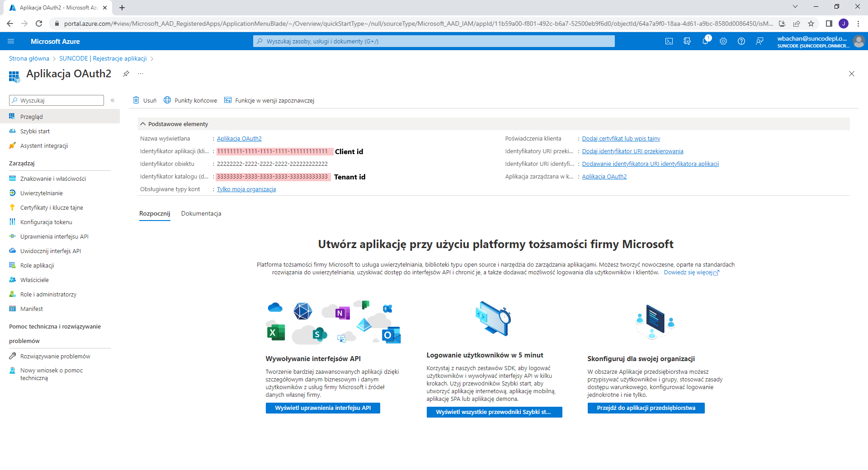Select the tenant ID value 33333333-3333

coord(272,177)
